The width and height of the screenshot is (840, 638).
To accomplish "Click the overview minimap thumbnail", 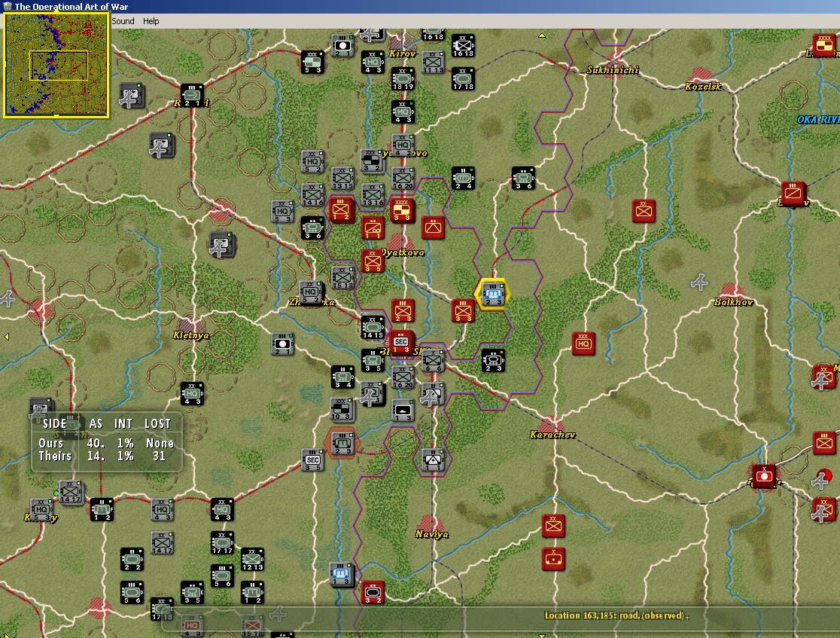I will coord(56,64).
